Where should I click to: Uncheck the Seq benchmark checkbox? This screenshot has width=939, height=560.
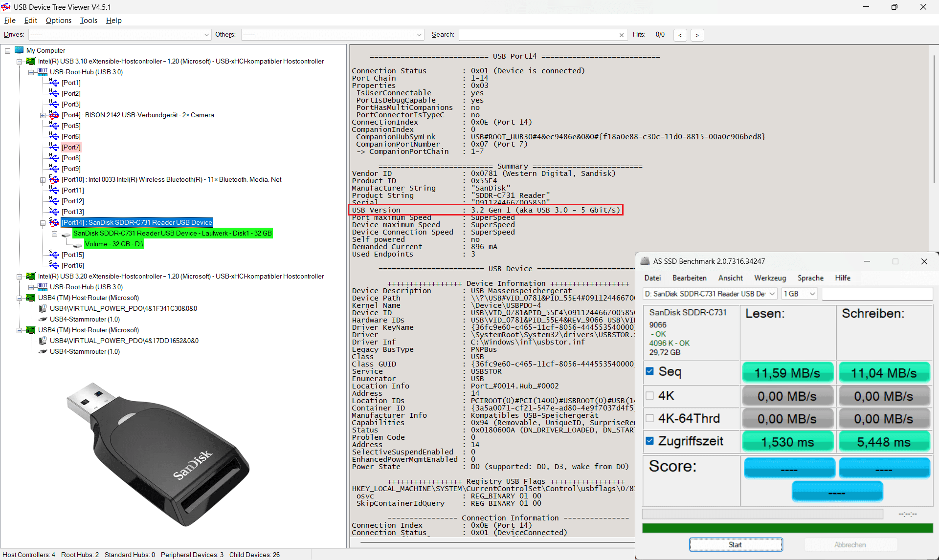(x=649, y=371)
